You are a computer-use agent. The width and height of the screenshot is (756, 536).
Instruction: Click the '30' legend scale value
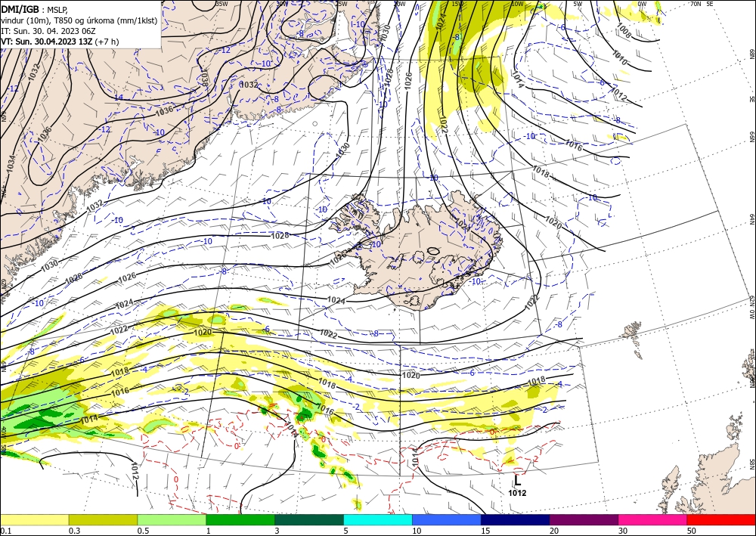click(x=622, y=531)
